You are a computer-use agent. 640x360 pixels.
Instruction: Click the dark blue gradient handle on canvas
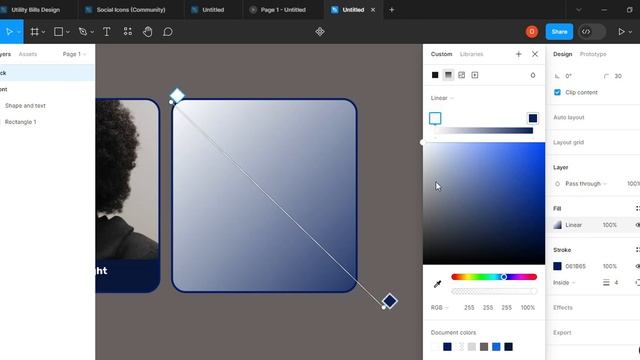[x=390, y=301]
